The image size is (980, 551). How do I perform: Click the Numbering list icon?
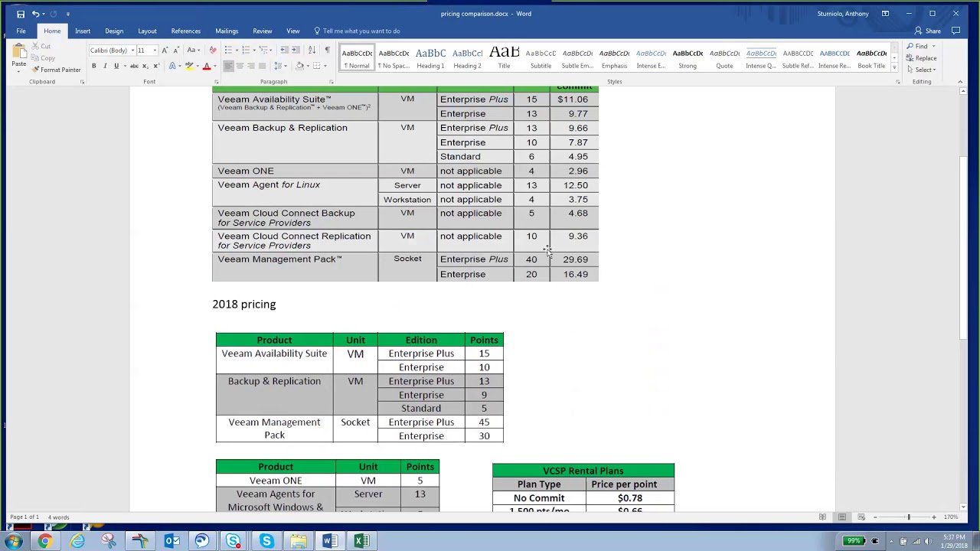[x=247, y=51]
